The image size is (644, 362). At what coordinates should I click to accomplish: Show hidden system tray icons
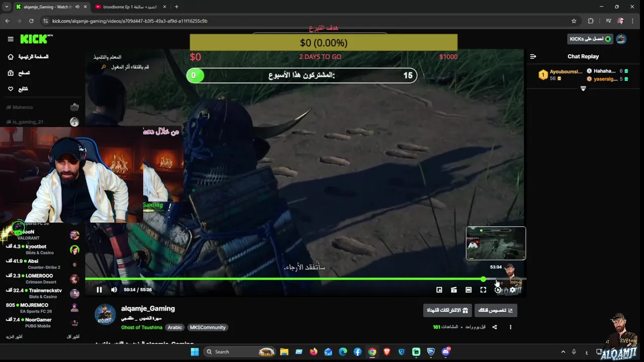point(563,352)
